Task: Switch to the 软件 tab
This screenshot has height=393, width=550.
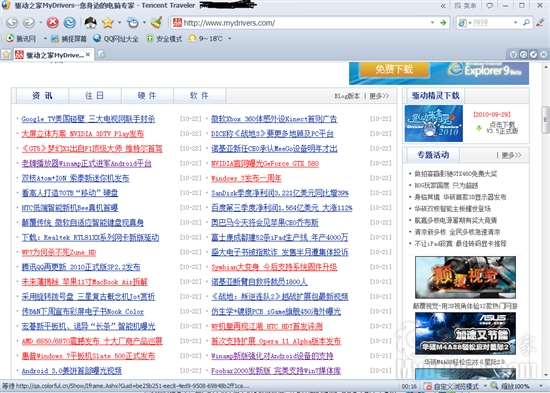Action: 199,95
